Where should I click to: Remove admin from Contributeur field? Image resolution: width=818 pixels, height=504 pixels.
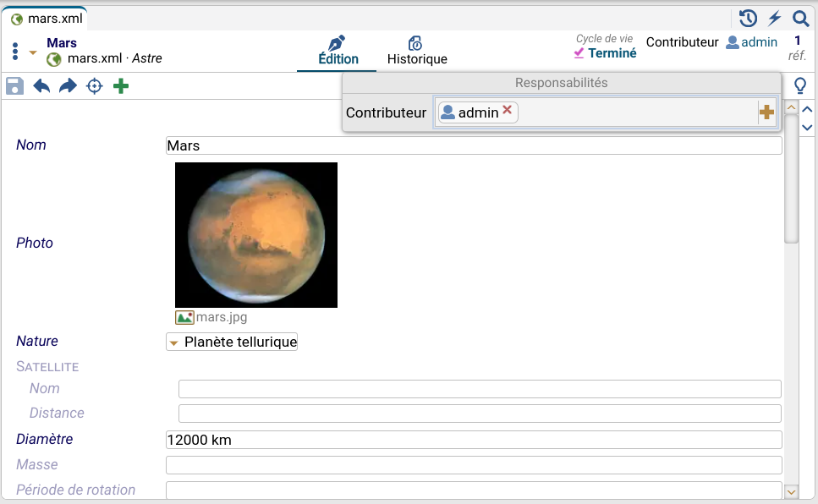tap(508, 110)
